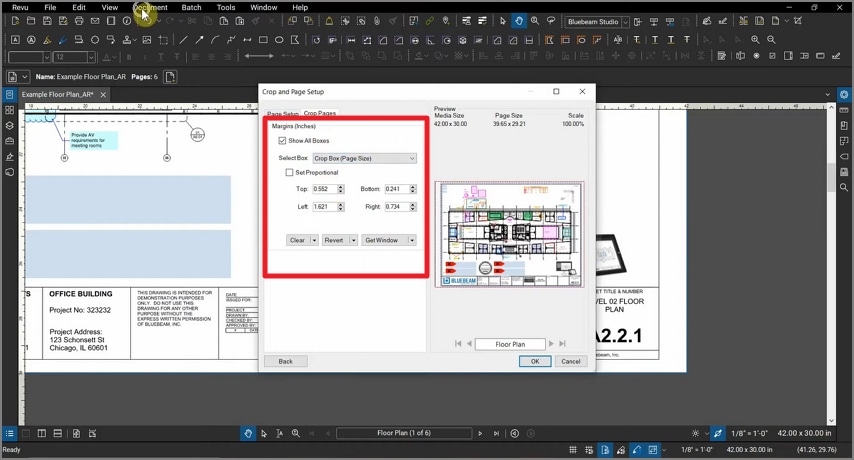The height and width of the screenshot is (460, 854).
Task: Click the Zoom In magnifier icon
Action: (x=755, y=40)
